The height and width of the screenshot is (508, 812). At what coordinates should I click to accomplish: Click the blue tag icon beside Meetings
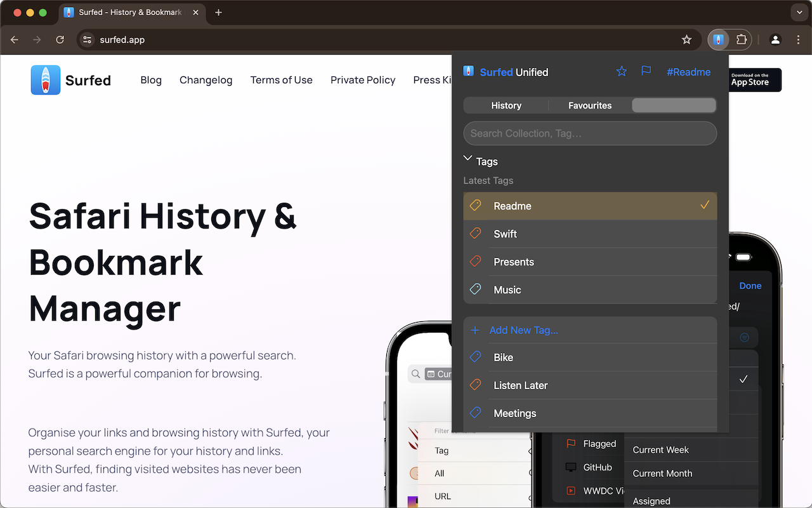pos(475,413)
